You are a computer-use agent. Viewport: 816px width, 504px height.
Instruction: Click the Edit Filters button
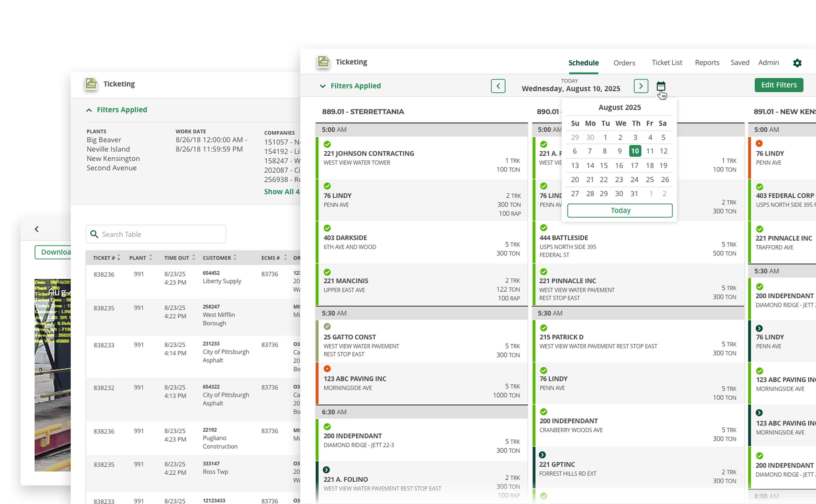pos(779,85)
